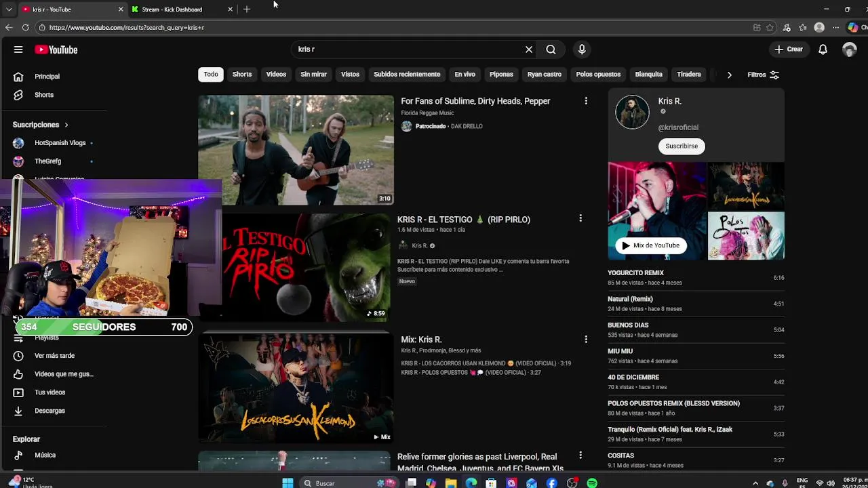
Task: Open a new browser tab
Action: point(247,9)
